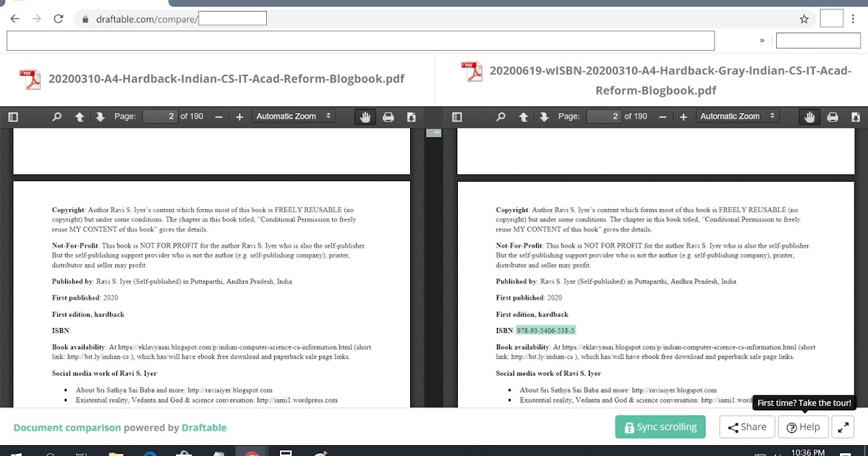This screenshot has height=456, width=868.
Task: Go to next page in left document
Action: coord(100,116)
